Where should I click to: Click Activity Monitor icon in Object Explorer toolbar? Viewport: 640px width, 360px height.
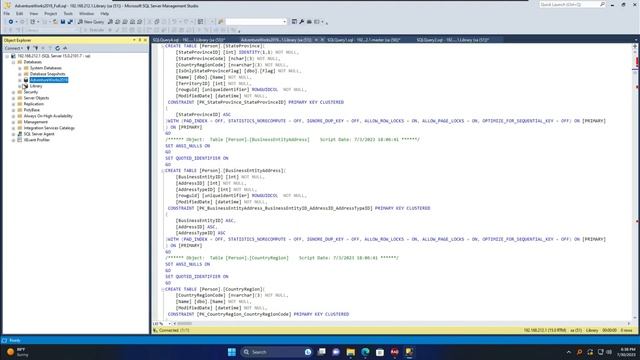click(x=65, y=48)
